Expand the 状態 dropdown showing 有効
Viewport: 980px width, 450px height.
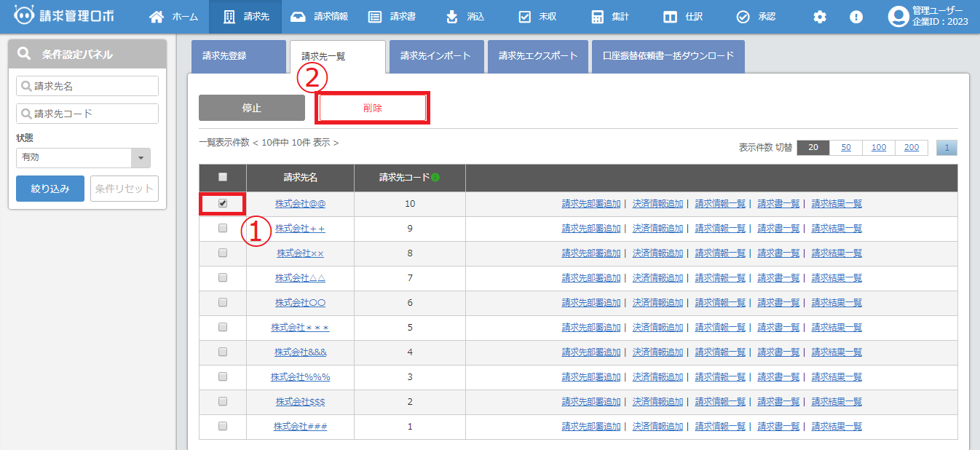pyautogui.click(x=140, y=158)
